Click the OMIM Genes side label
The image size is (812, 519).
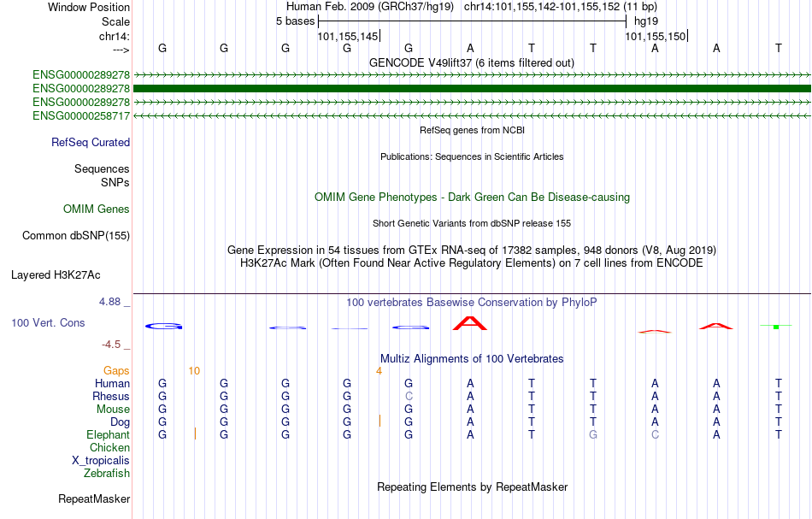click(97, 209)
